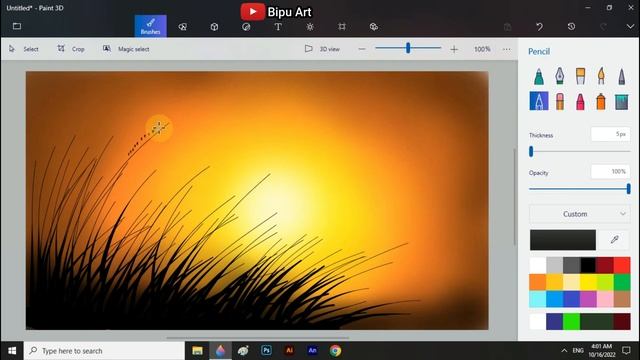
Task: Choose the lime swatch
Action: 605,282
